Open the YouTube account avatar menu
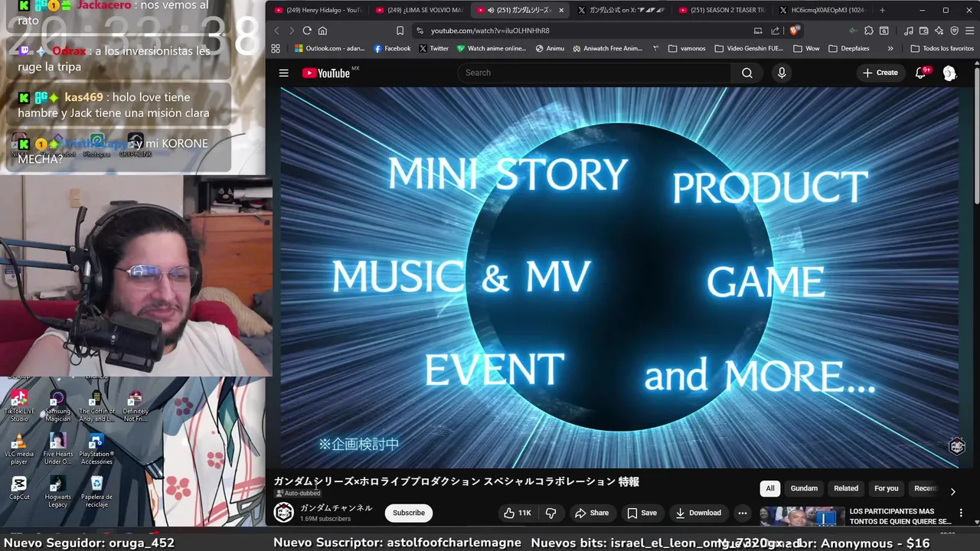Viewport: 980px width, 551px height. click(x=949, y=73)
